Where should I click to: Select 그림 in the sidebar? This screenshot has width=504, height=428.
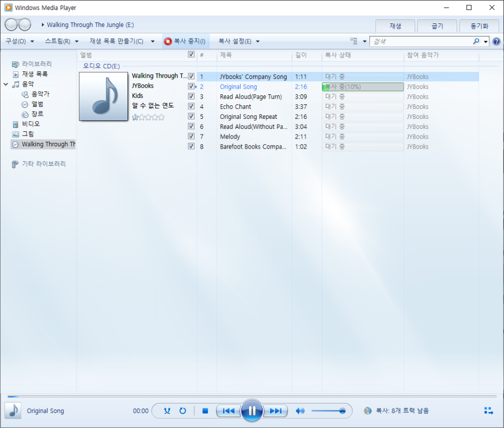[x=27, y=134]
